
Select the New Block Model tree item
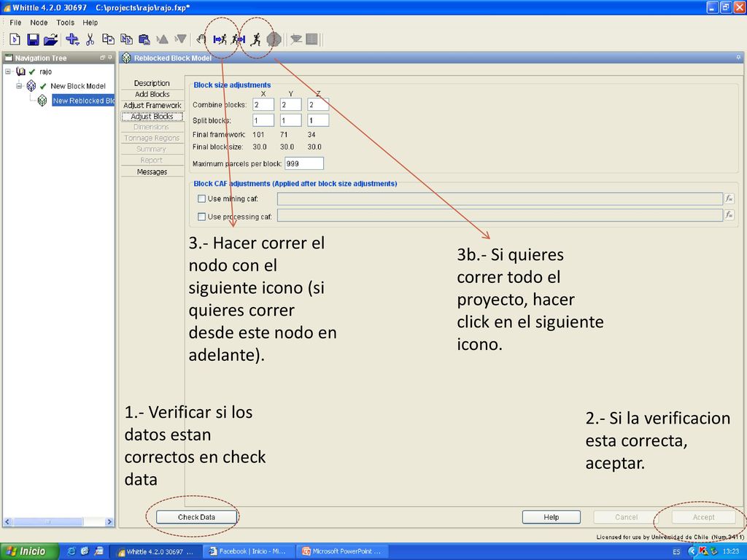tap(78, 86)
